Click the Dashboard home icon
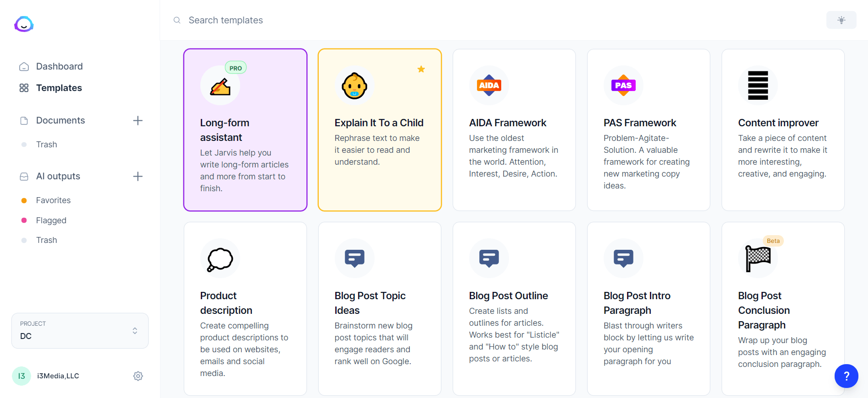This screenshot has width=868, height=398. pyautogui.click(x=24, y=67)
